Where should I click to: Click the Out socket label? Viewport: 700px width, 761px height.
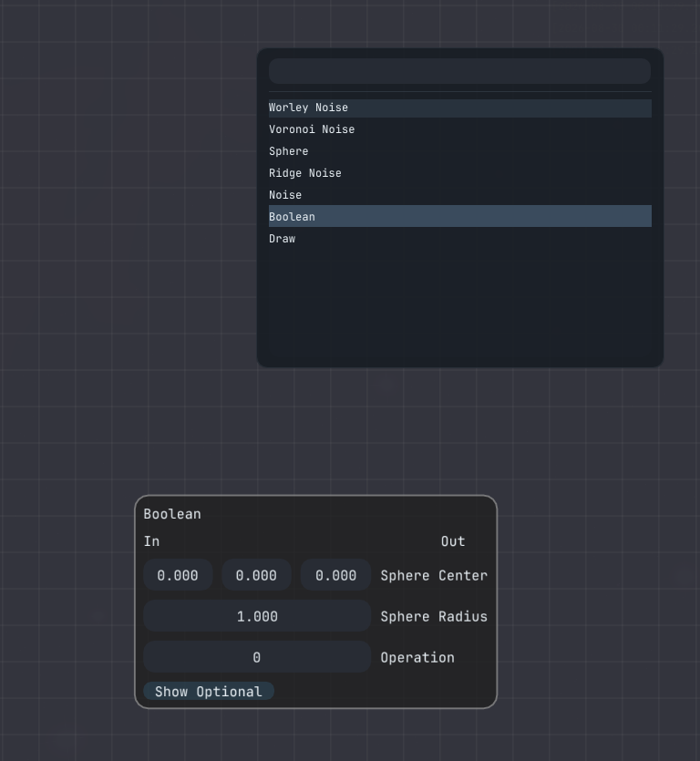point(453,541)
